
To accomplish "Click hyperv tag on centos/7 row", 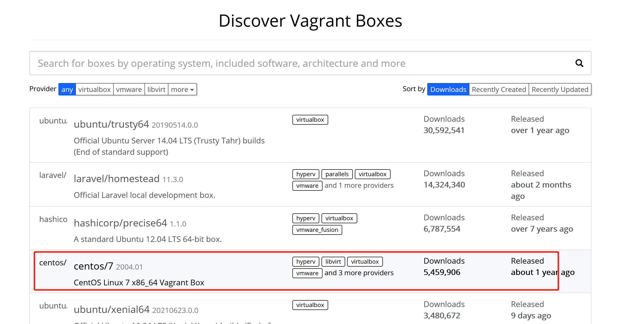I will coord(305,262).
